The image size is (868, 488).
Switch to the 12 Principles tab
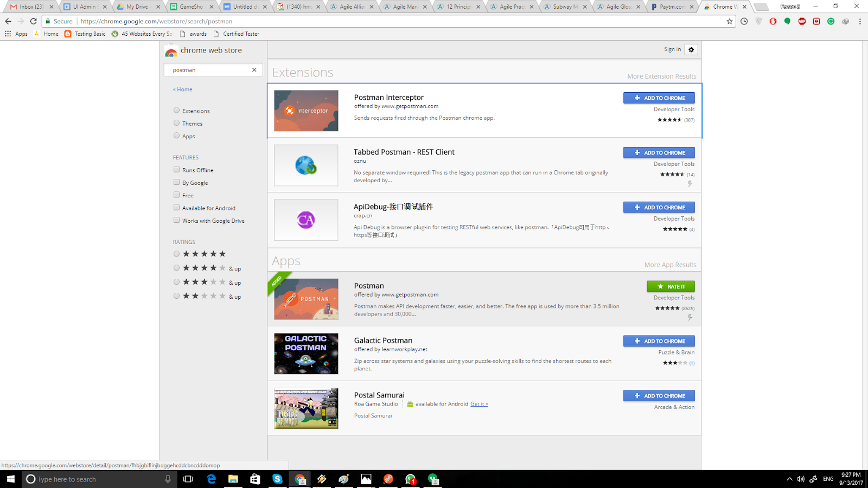click(x=459, y=7)
